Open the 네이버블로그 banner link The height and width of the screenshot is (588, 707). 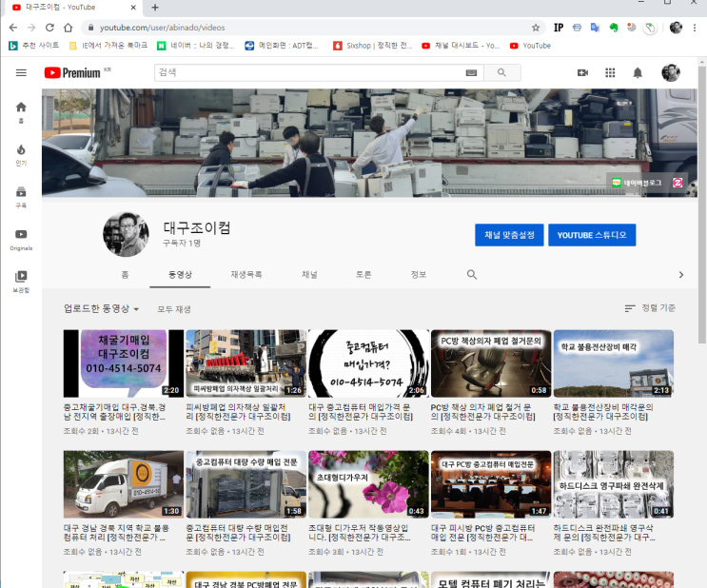click(638, 183)
